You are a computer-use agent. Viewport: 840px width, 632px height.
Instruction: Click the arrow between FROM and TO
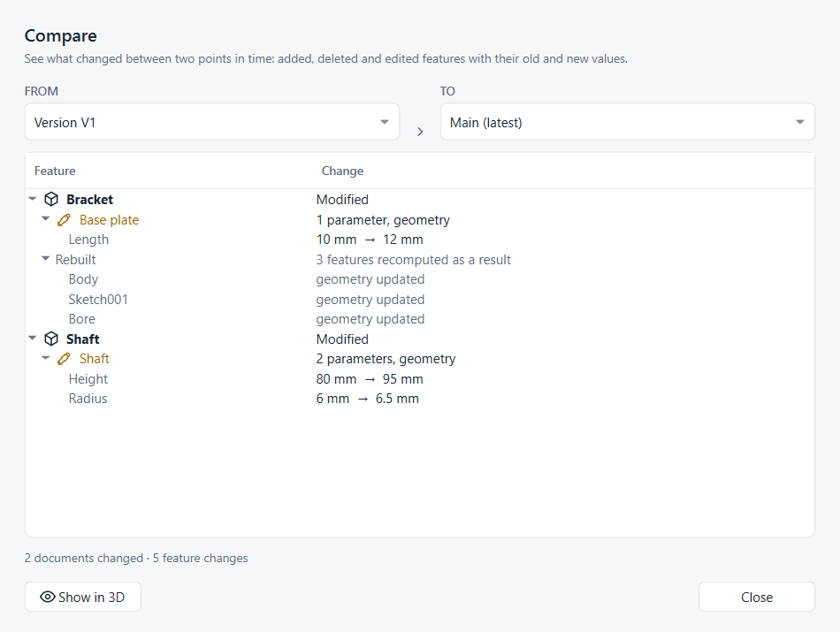420,131
